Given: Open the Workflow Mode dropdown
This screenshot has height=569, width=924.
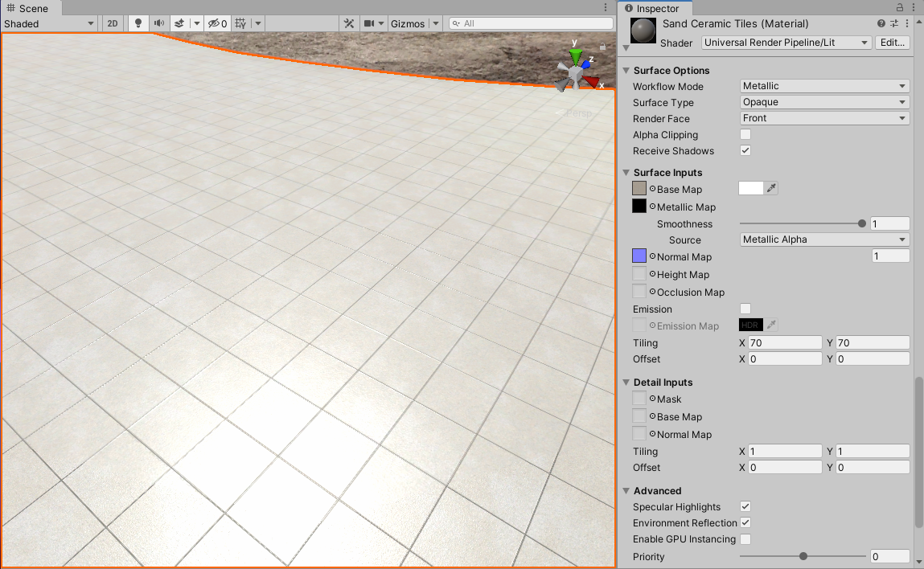Looking at the screenshot, I should (x=824, y=86).
